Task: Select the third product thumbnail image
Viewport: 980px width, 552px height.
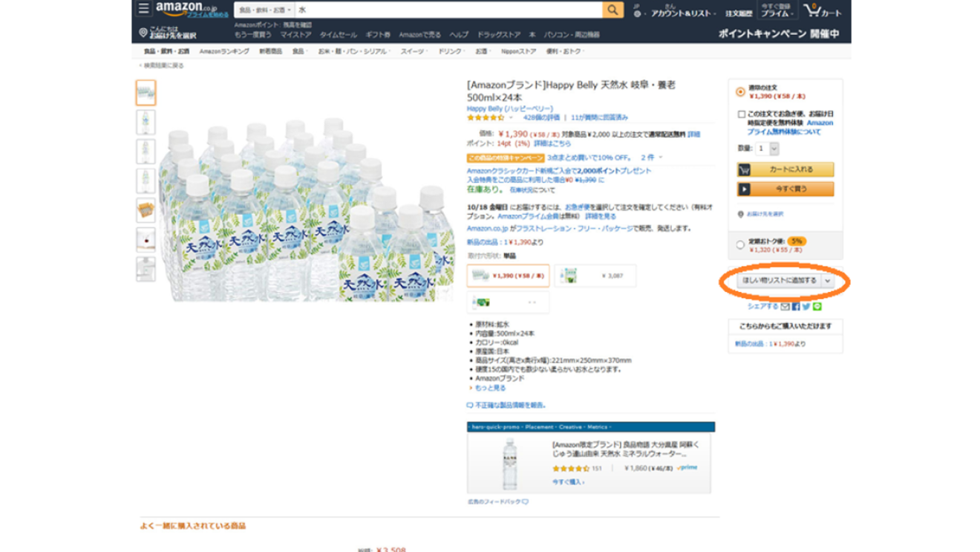Action: (146, 152)
